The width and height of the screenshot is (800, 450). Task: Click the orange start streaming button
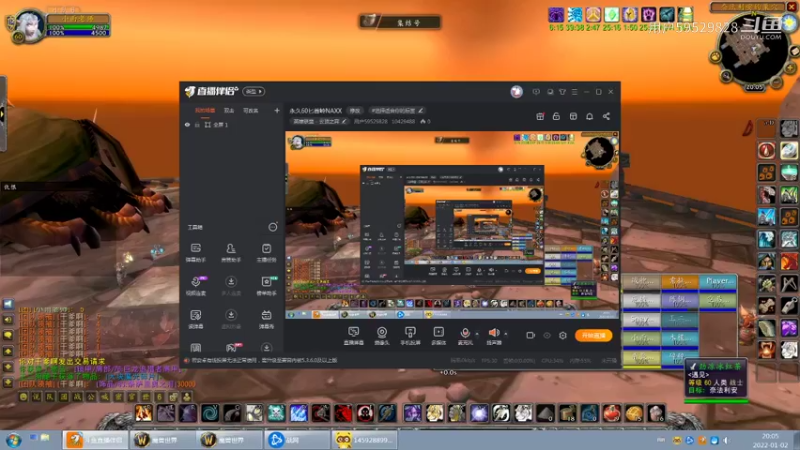[593, 335]
